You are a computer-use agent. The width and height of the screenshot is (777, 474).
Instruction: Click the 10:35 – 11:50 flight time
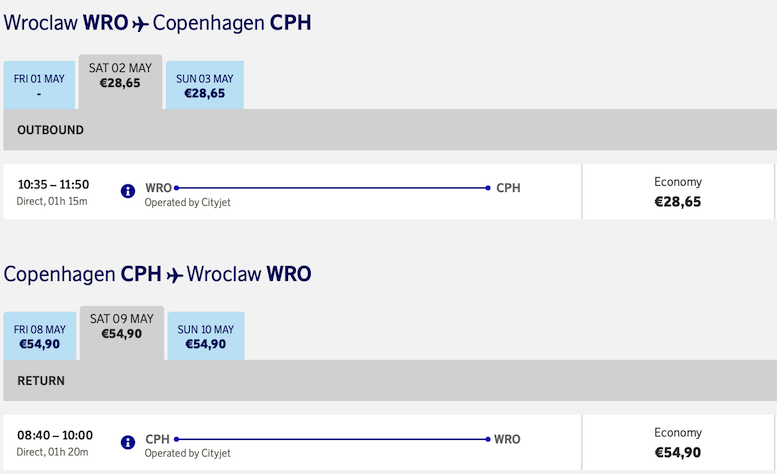[54, 185]
